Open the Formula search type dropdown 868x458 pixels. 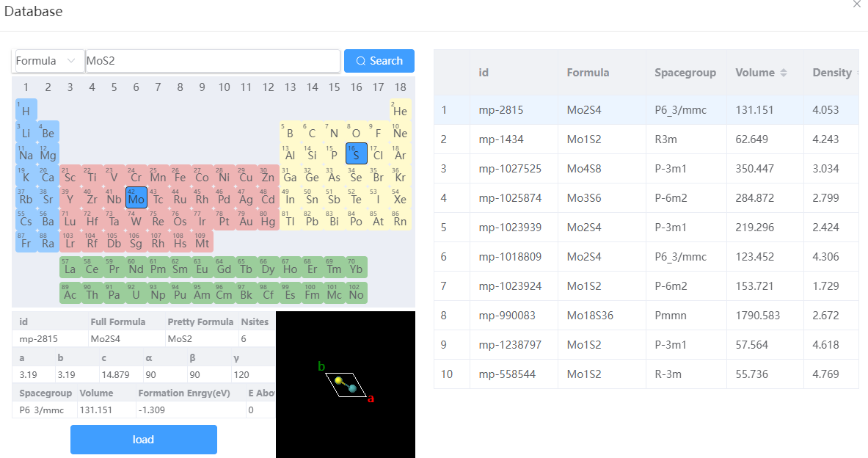click(48, 61)
